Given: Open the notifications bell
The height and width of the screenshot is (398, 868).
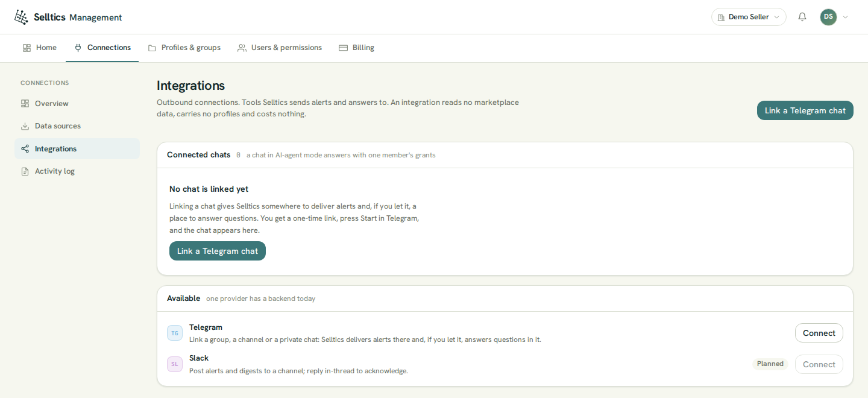Looking at the screenshot, I should [802, 17].
